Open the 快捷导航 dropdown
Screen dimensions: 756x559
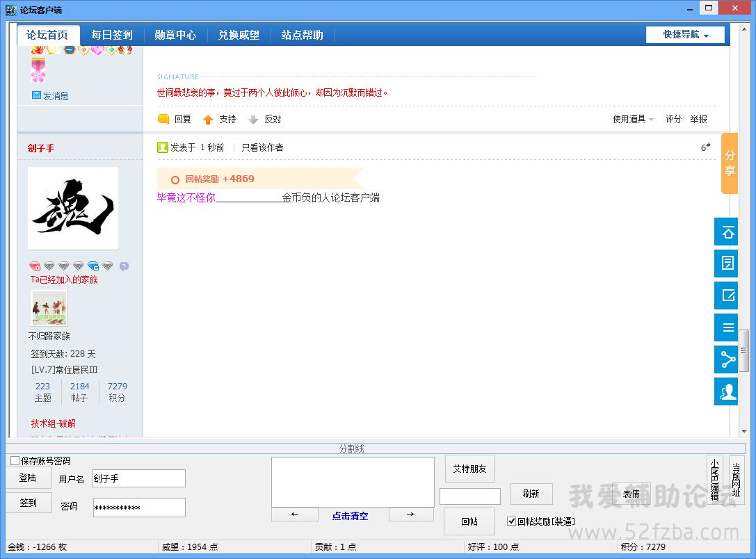(685, 35)
